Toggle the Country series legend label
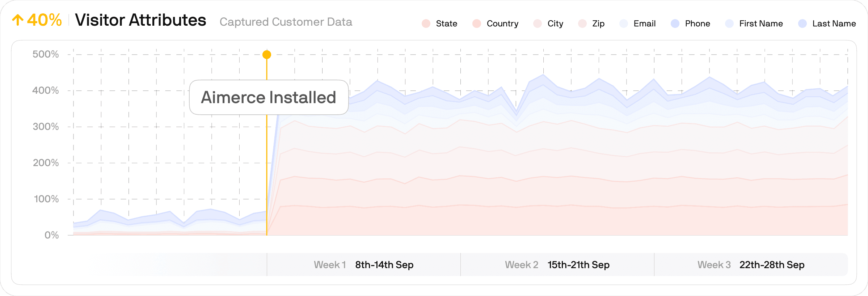868x296 pixels. point(502,24)
